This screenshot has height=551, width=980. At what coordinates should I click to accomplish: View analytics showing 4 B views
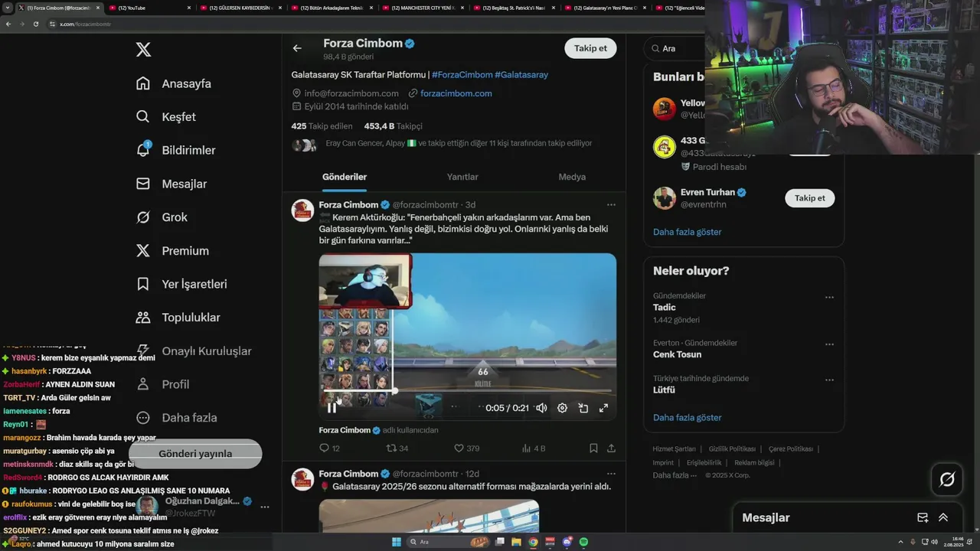coord(533,448)
